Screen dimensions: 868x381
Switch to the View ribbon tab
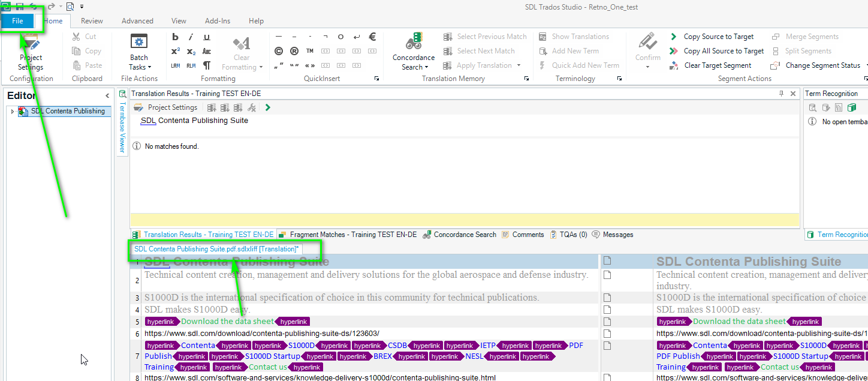point(179,21)
